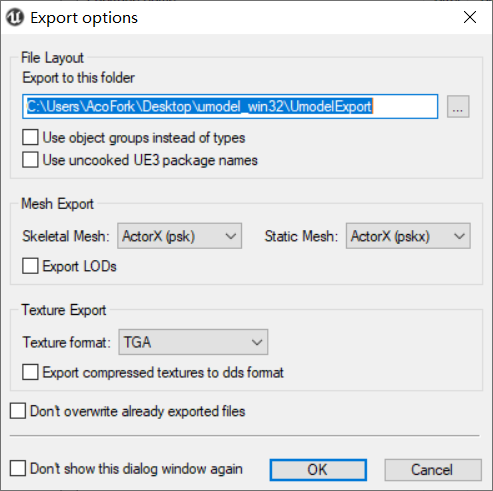The width and height of the screenshot is (493, 491).
Task: Check Use uncooked UE3 package names
Action: [x=30, y=160]
